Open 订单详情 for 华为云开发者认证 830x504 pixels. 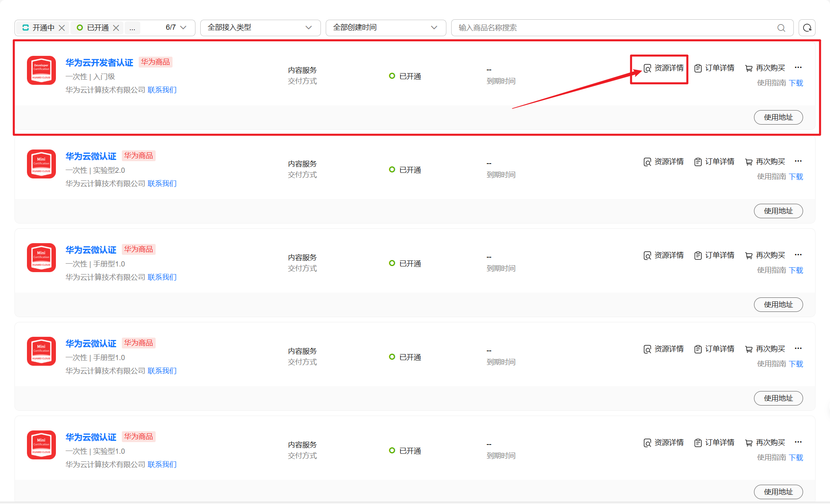pos(714,68)
